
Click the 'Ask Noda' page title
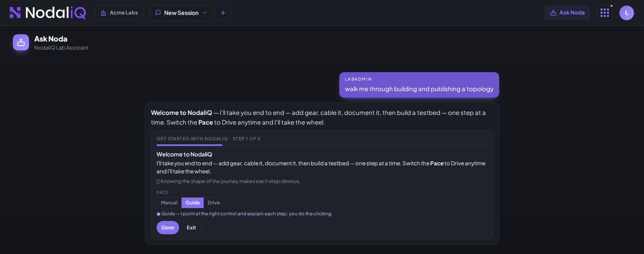coord(51,39)
